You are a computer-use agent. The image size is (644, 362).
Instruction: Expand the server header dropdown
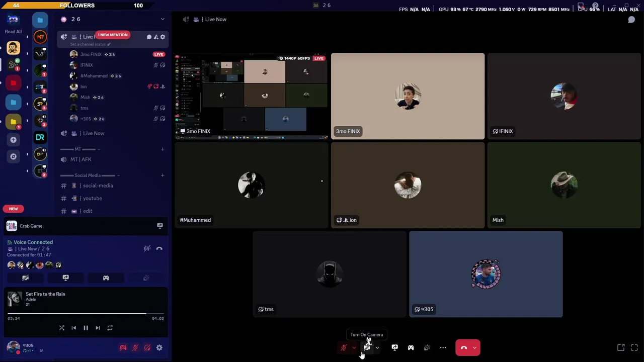tap(162, 19)
